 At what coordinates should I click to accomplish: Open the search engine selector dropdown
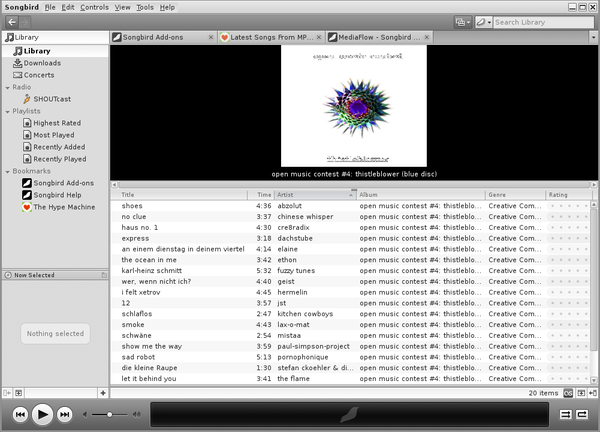pos(484,22)
